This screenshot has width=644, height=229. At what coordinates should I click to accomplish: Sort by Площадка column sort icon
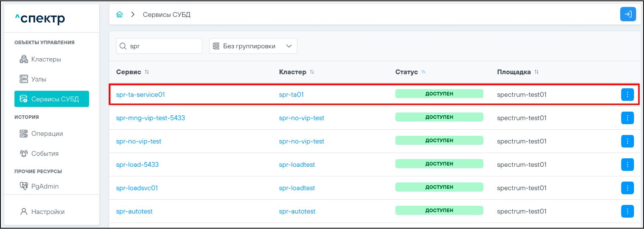pos(536,72)
